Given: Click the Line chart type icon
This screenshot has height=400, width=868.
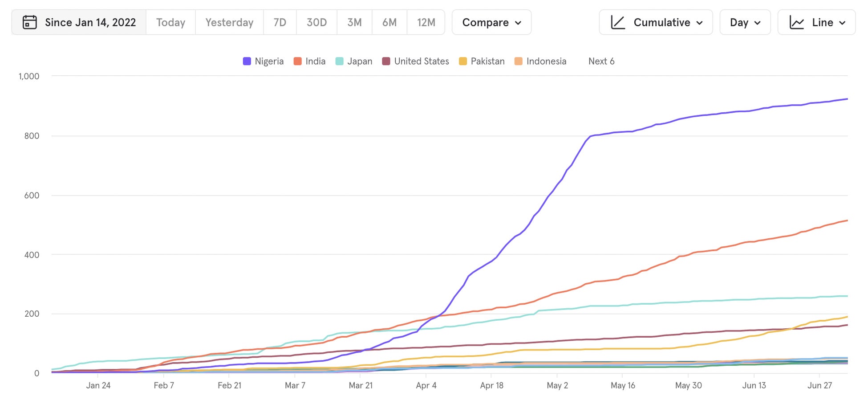Looking at the screenshot, I should (x=796, y=22).
